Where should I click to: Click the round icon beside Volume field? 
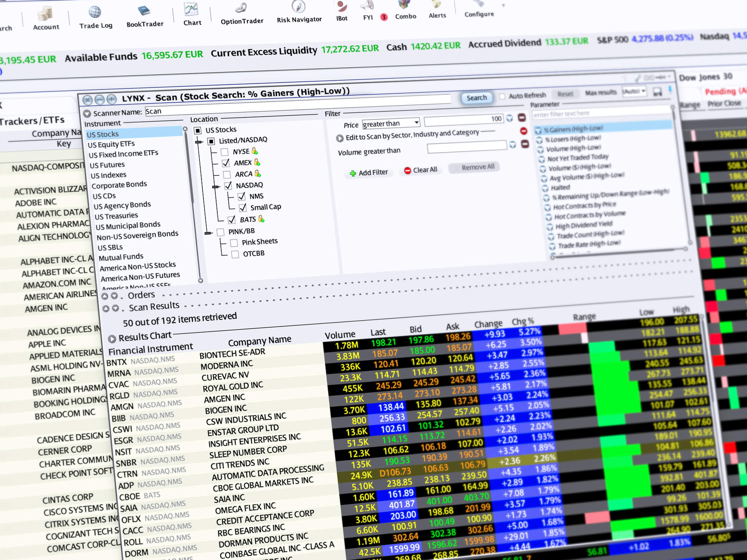513,144
